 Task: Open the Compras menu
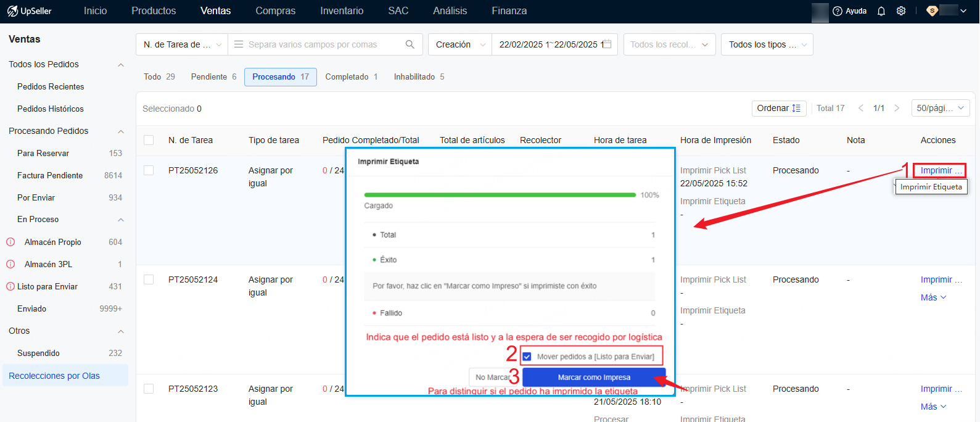(x=276, y=11)
